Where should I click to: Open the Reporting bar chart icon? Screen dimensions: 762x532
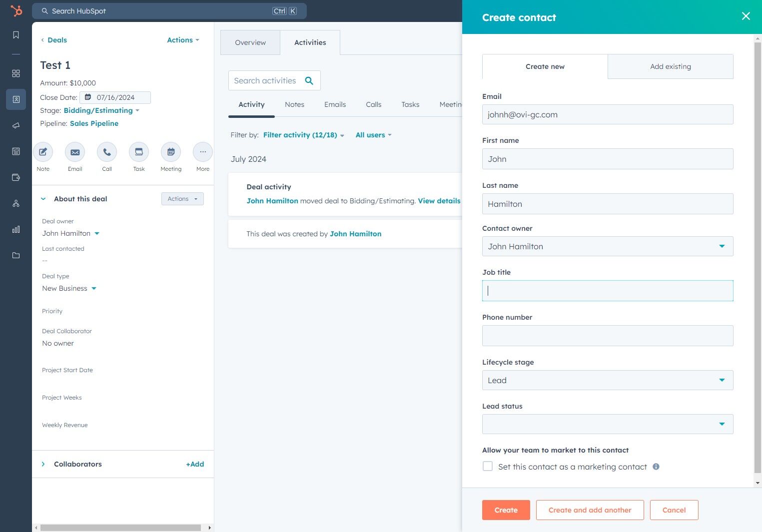point(16,229)
